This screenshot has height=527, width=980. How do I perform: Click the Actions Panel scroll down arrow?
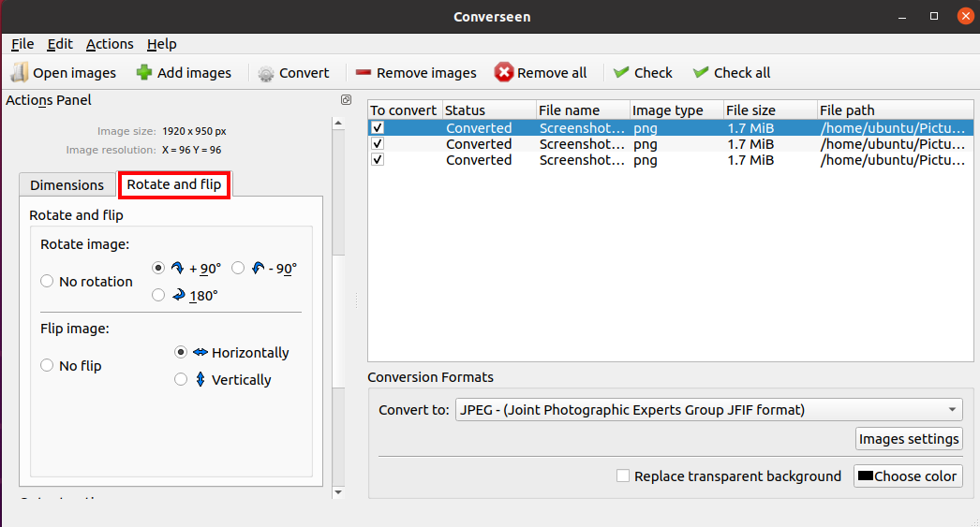(x=338, y=492)
